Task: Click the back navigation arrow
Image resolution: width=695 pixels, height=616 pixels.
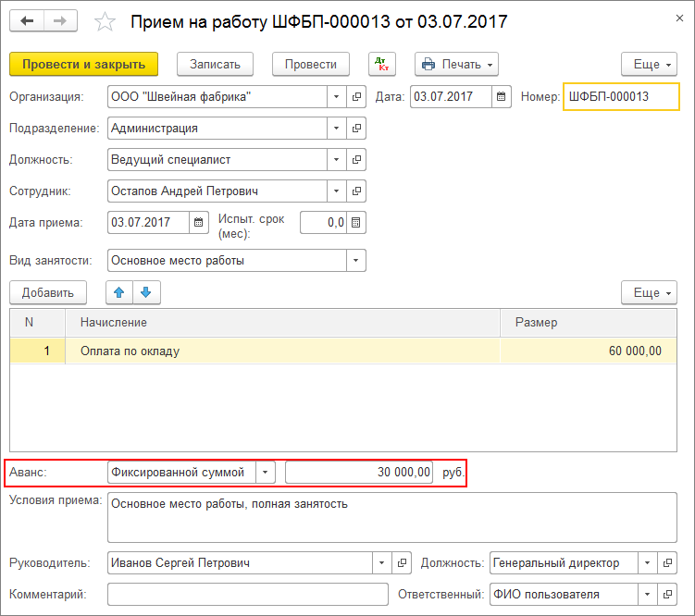Action: [27, 20]
